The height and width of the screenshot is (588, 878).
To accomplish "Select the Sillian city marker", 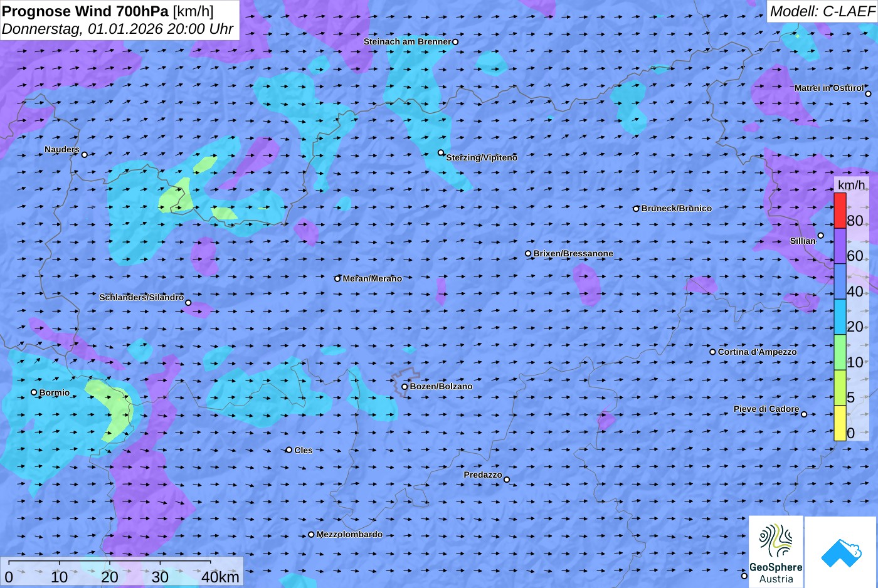I will pyautogui.click(x=820, y=236).
